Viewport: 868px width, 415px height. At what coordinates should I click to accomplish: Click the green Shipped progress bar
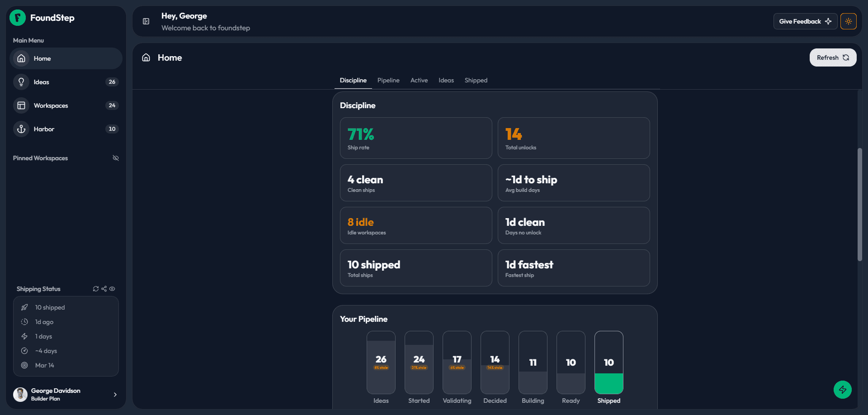(x=609, y=382)
